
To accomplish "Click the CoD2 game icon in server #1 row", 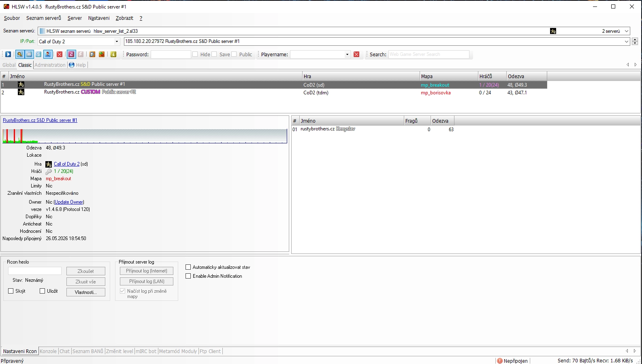I will click(21, 85).
